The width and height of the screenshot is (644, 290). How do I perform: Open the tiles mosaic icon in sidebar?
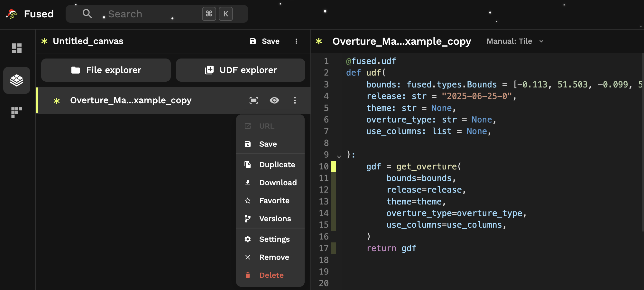[17, 112]
